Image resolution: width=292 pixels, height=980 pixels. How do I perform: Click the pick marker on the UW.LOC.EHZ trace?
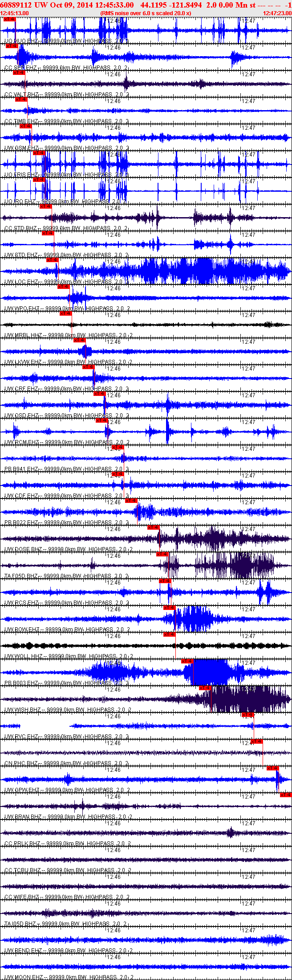point(53,260)
